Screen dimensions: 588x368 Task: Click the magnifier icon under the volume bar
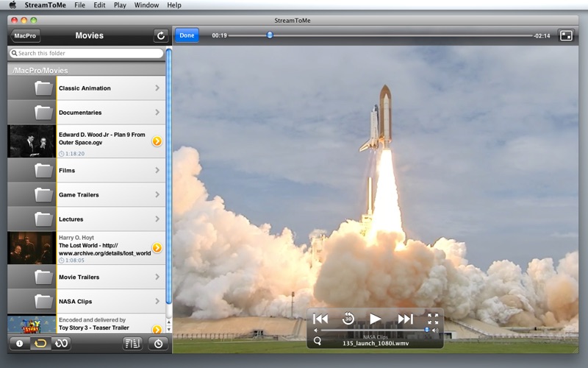pyautogui.click(x=318, y=341)
